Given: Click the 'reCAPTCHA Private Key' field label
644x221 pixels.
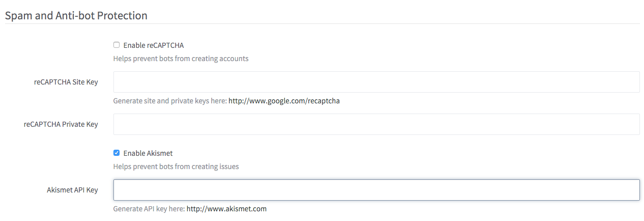Looking at the screenshot, I should tap(61, 124).
